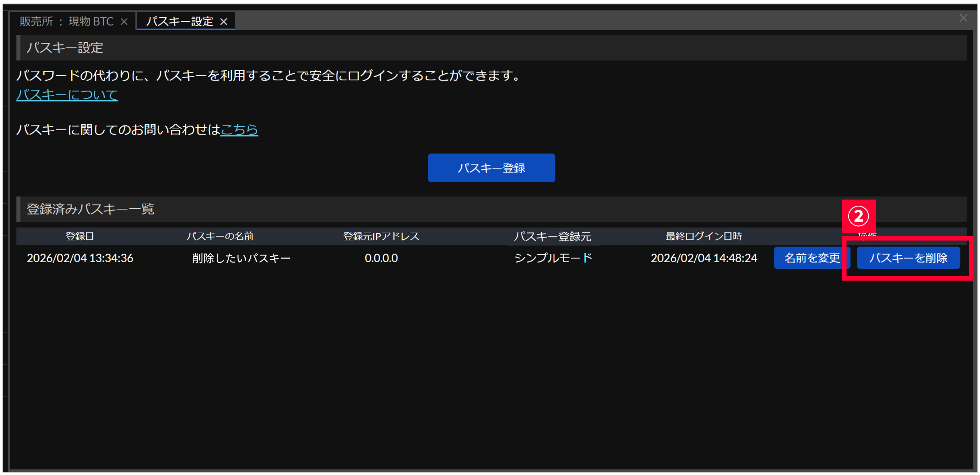Click the 0.0.0.0 IP address cell
The height and width of the screenshot is (475, 980).
tap(381, 258)
